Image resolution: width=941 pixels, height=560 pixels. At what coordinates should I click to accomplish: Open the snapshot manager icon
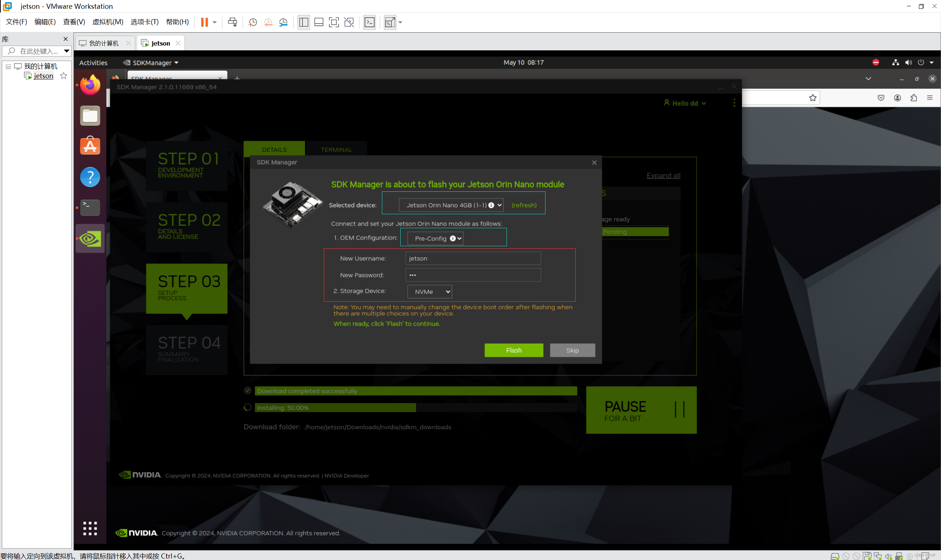[x=283, y=22]
